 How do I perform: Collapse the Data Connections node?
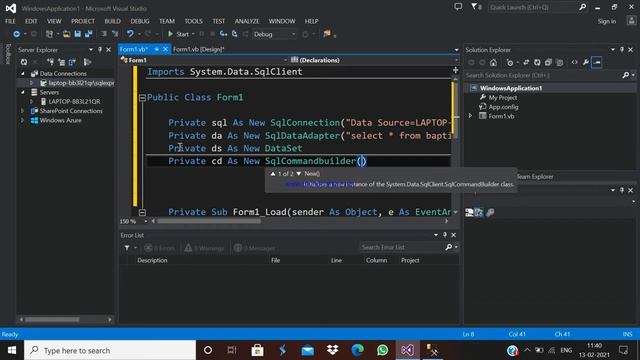coord(23,74)
